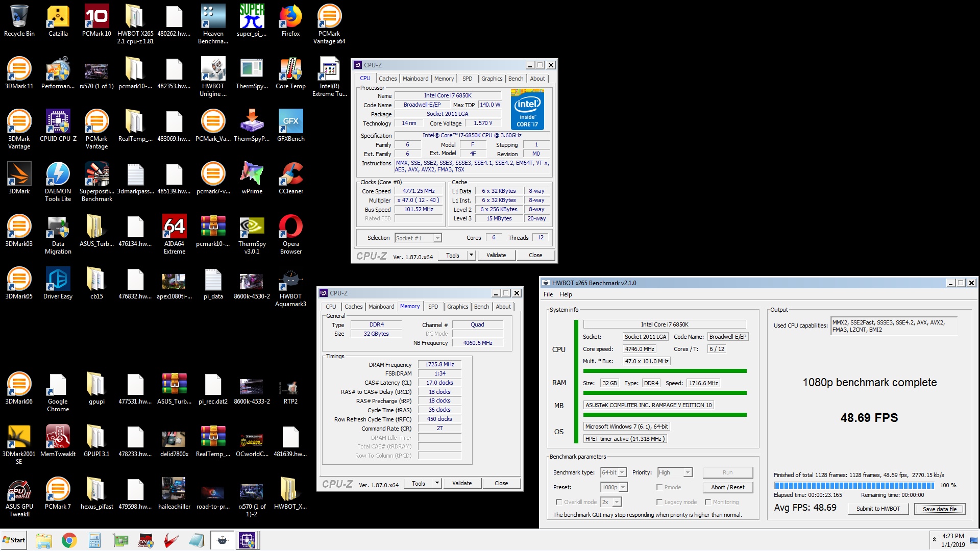The height and width of the screenshot is (551, 980).
Task: Click Tools button in top CPU-Z window
Action: (453, 255)
